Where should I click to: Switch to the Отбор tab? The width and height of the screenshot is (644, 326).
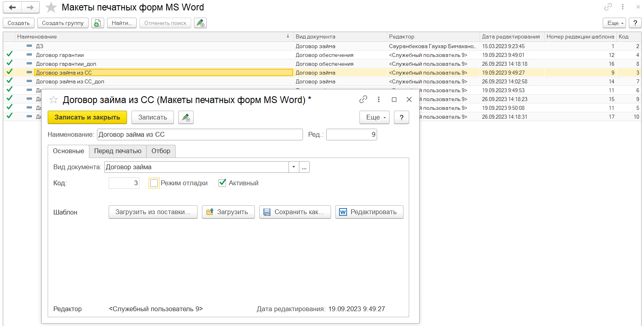[161, 151]
